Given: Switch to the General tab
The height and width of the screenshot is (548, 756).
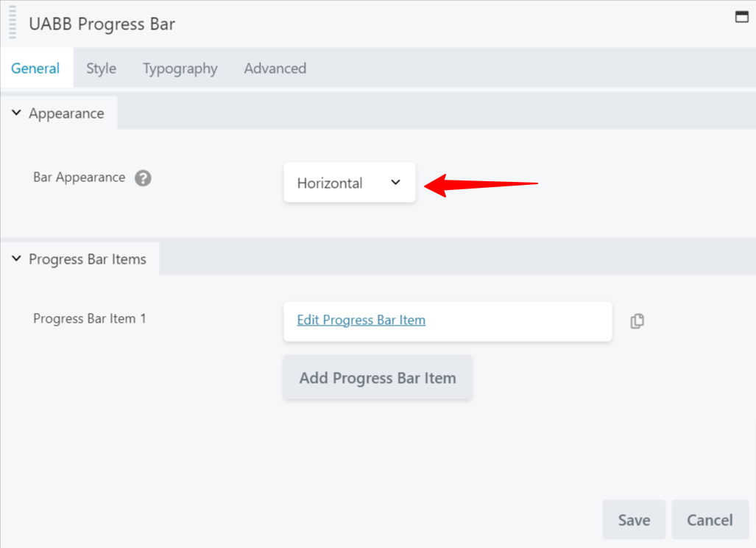Looking at the screenshot, I should [35, 68].
